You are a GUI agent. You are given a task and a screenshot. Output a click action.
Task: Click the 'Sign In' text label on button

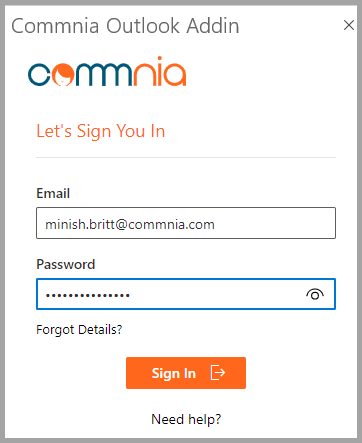tap(173, 373)
